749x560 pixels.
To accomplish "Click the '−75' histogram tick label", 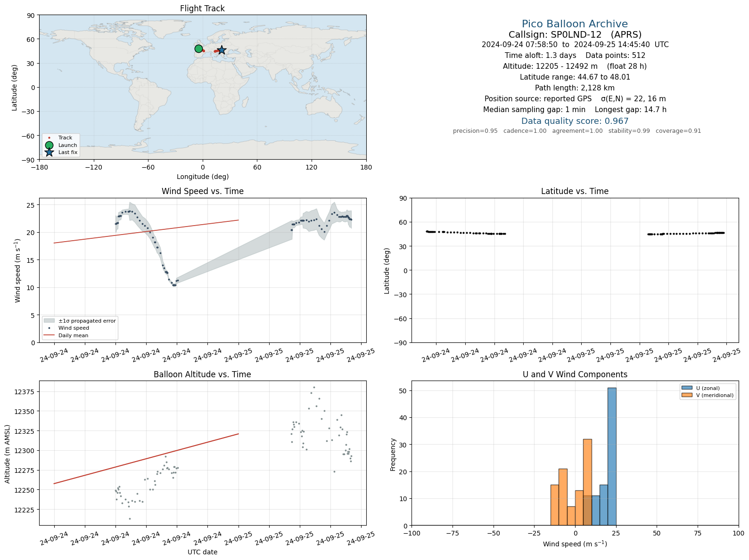I will 453,533.
